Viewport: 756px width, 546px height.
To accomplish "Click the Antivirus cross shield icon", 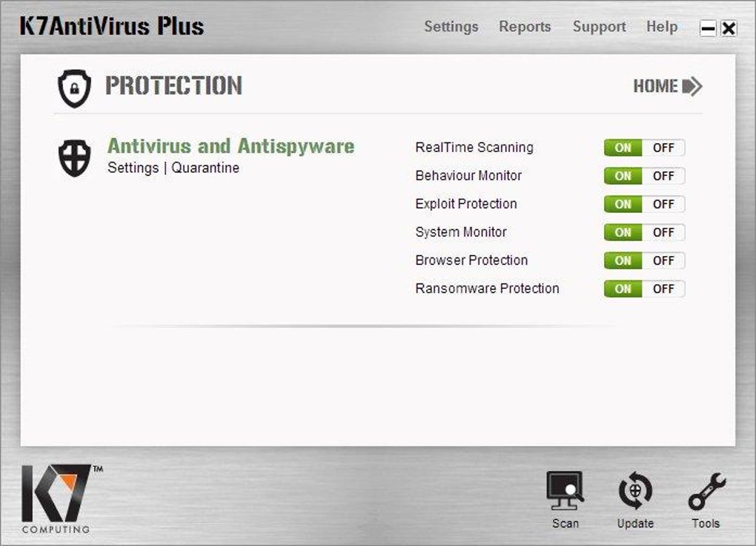I will (x=74, y=158).
